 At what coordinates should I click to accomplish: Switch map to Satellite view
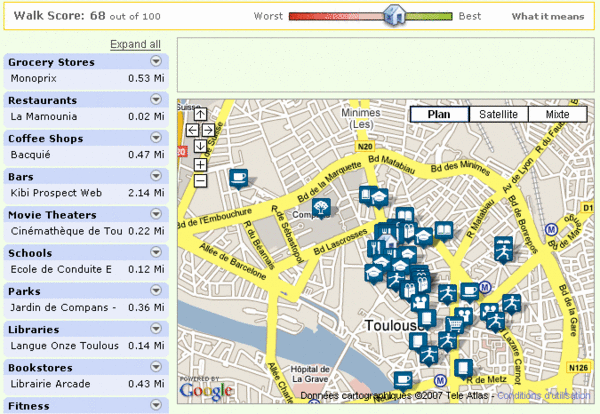(x=498, y=114)
